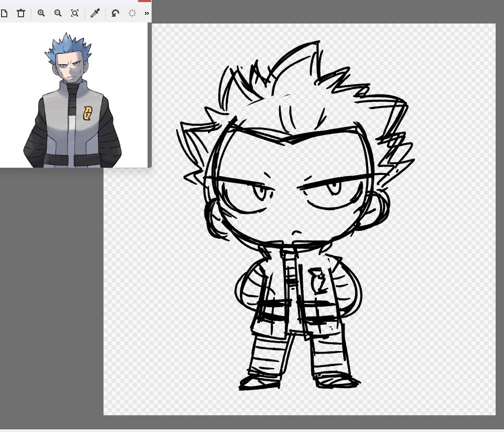
Task: Expand the toolbar overflow chevron
Action: click(x=146, y=13)
